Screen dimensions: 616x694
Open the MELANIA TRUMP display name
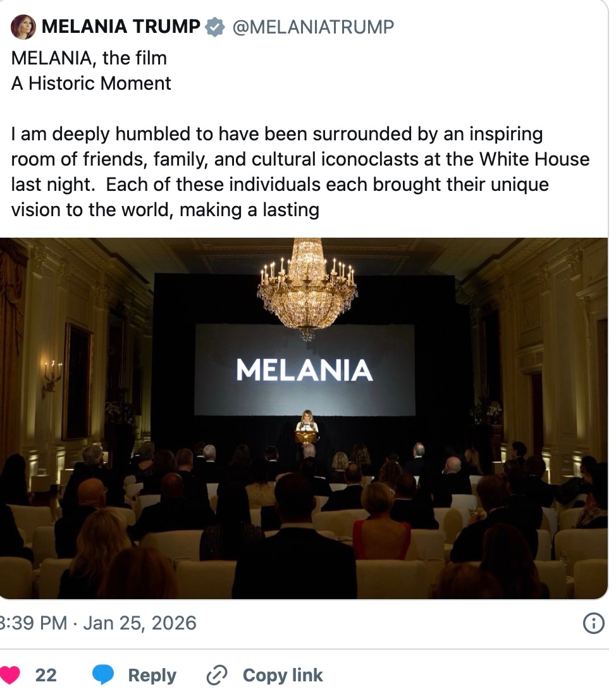point(121,27)
